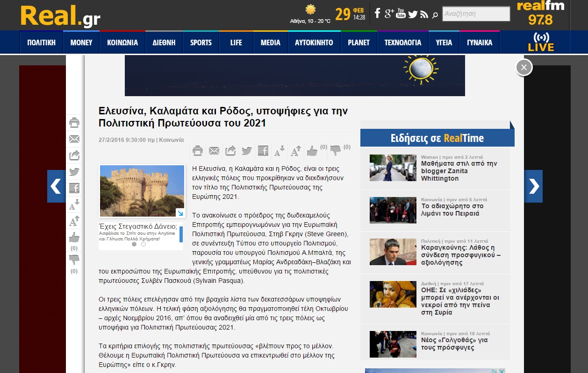The width and height of the screenshot is (588, 373).
Task: Email article via left sidebar envelope icon
Action: tap(74, 139)
